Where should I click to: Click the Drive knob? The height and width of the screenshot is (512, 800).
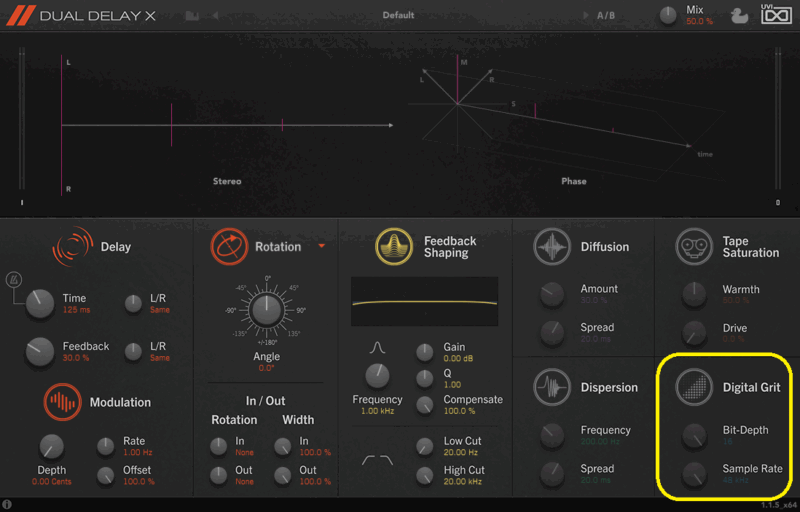694,333
